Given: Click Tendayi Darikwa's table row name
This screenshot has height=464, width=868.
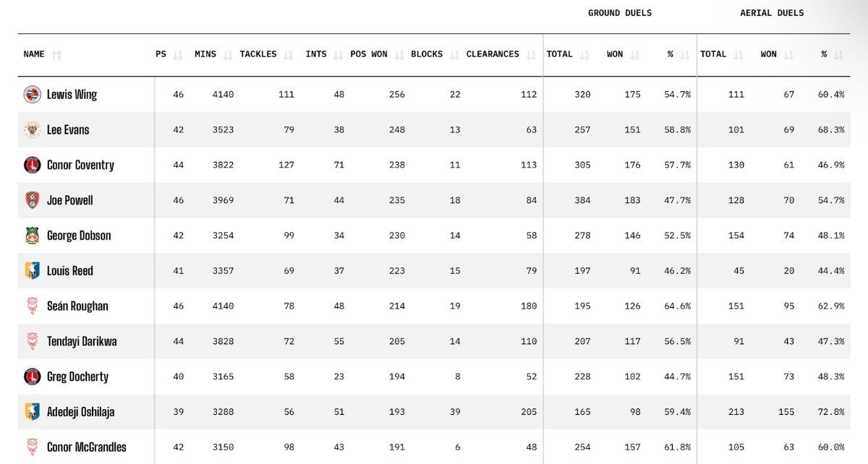Looking at the screenshot, I should point(82,341).
